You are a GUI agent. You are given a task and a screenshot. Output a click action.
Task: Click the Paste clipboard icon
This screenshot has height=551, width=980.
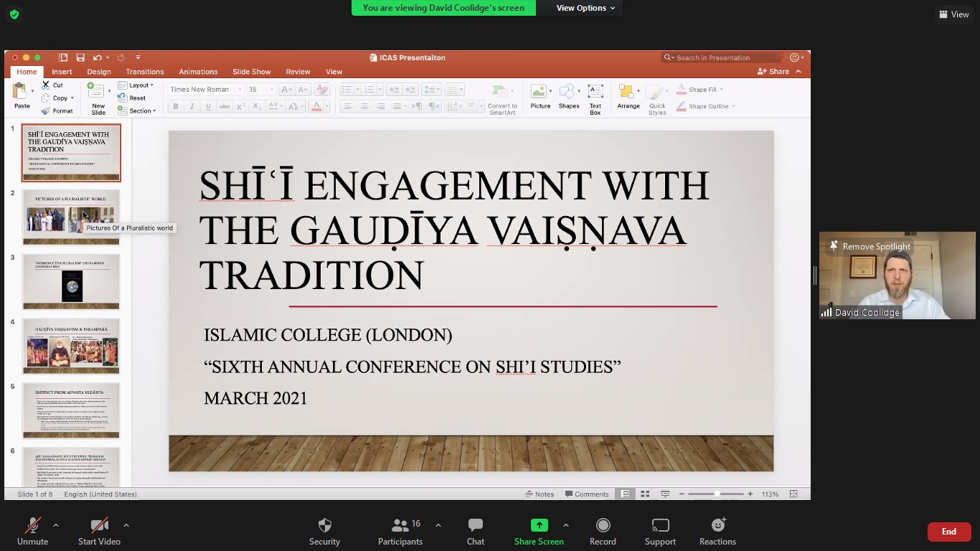[x=21, y=92]
